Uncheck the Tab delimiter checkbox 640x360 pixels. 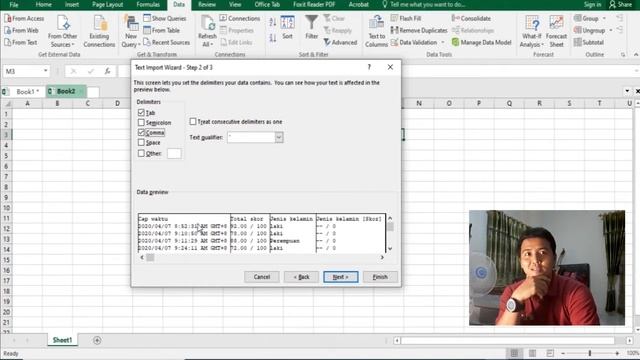click(x=141, y=112)
